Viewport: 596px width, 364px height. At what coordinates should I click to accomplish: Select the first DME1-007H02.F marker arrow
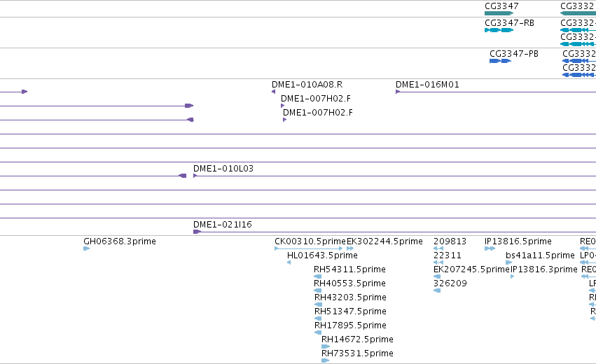tap(282, 106)
